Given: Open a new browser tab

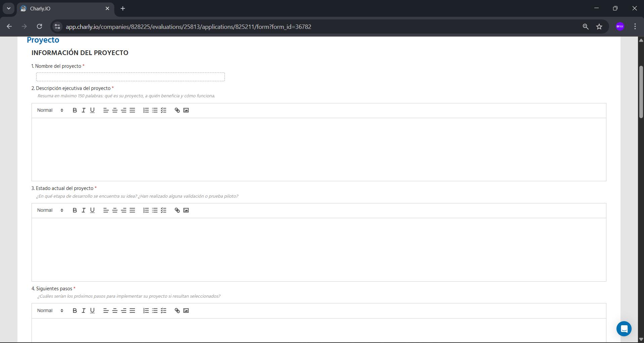Looking at the screenshot, I should [x=123, y=8].
